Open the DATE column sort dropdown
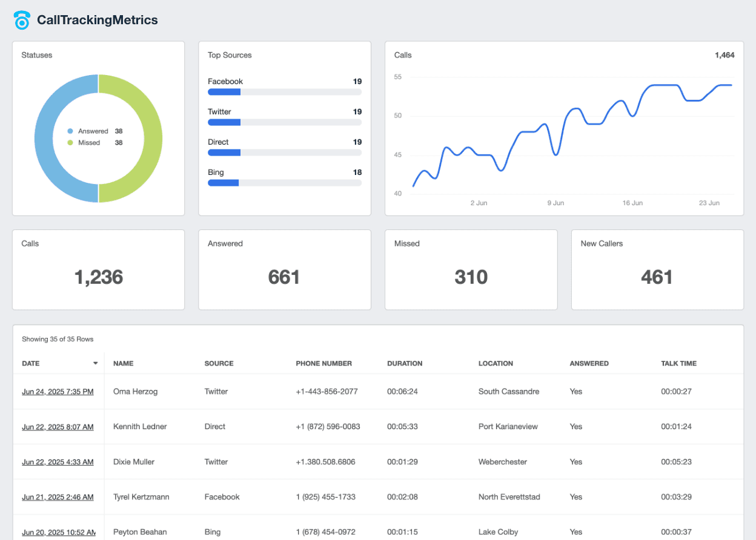 pyautogui.click(x=95, y=363)
